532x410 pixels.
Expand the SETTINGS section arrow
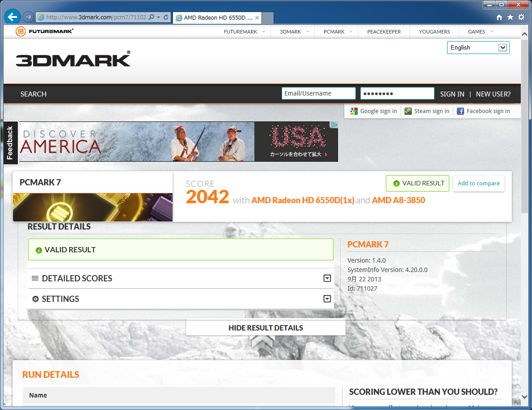[327, 298]
